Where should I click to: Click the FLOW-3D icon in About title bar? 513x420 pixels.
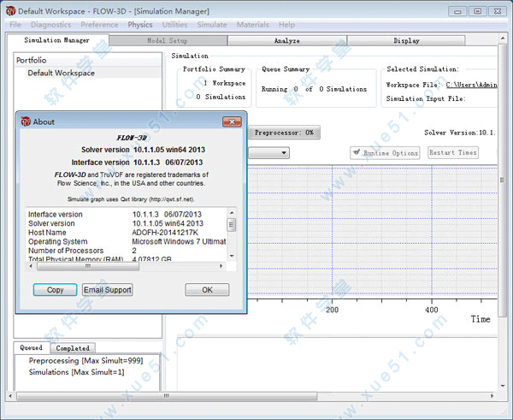(26, 121)
